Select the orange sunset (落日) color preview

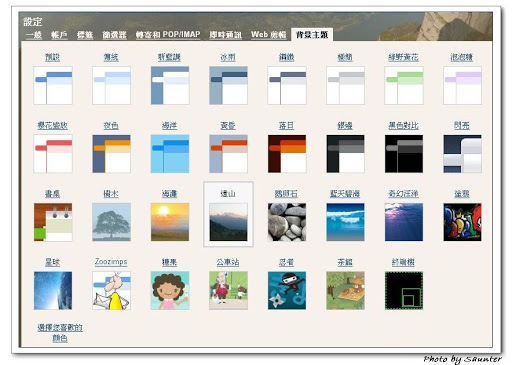287,154
